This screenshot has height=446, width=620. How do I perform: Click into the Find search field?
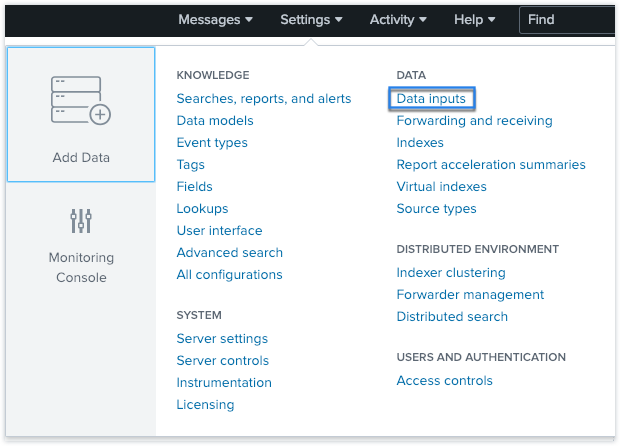click(570, 19)
